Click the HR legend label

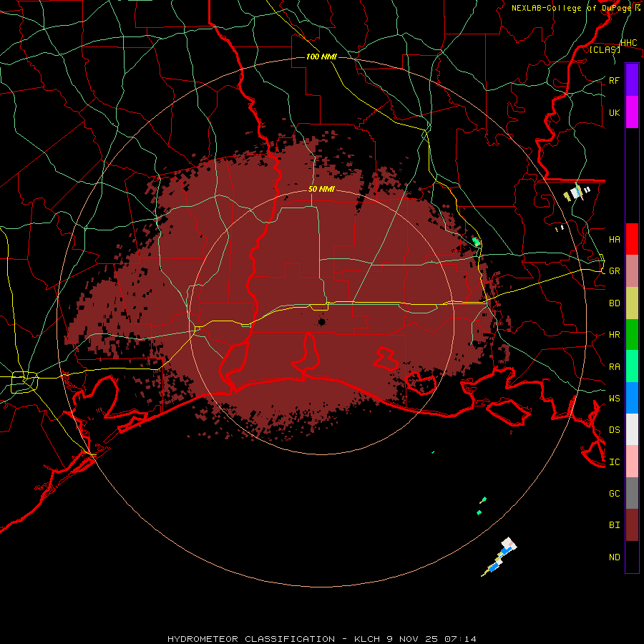pos(614,335)
